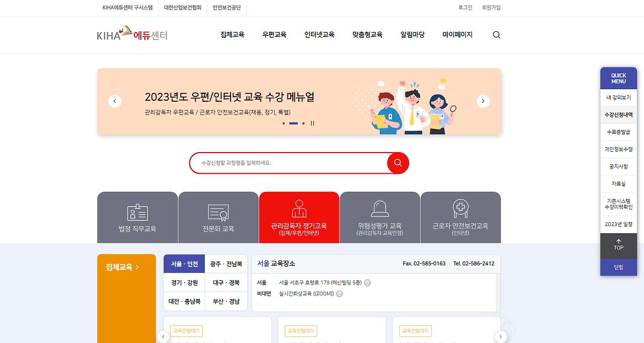Open the 인터넷교육 menu
Screen dimensions: 644x343
[x=319, y=35]
